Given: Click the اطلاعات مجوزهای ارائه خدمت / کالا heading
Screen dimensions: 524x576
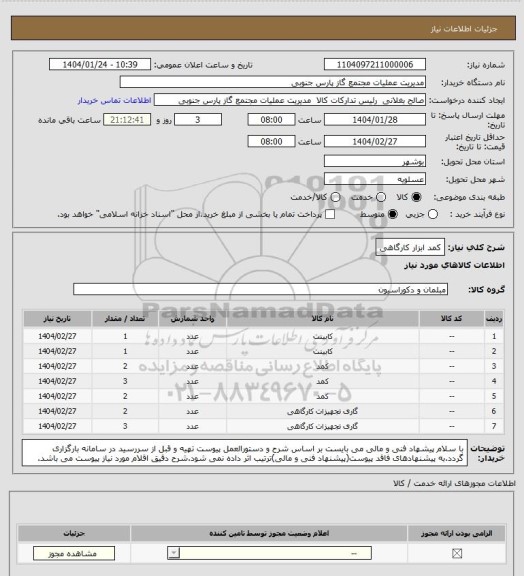Looking at the screenshot, I should [454, 483].
